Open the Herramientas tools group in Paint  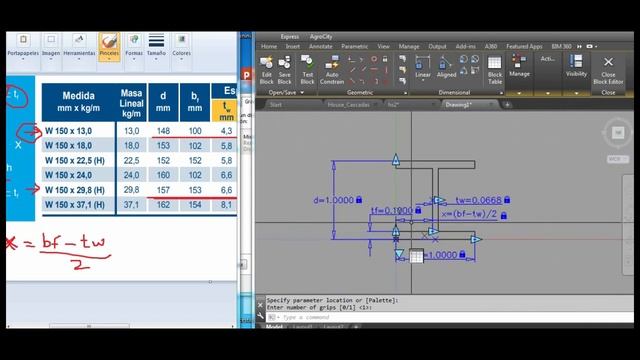(x=79, y=47)
